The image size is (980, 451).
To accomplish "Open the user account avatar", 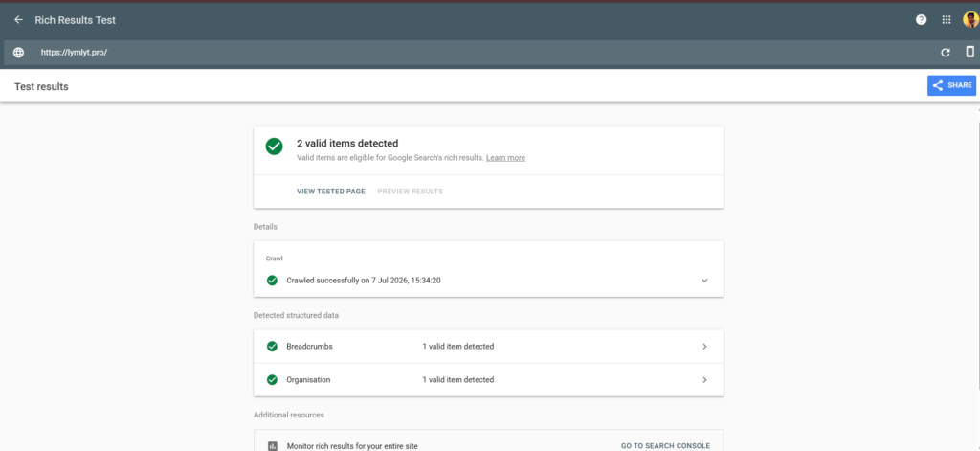I will pos(970,20).
